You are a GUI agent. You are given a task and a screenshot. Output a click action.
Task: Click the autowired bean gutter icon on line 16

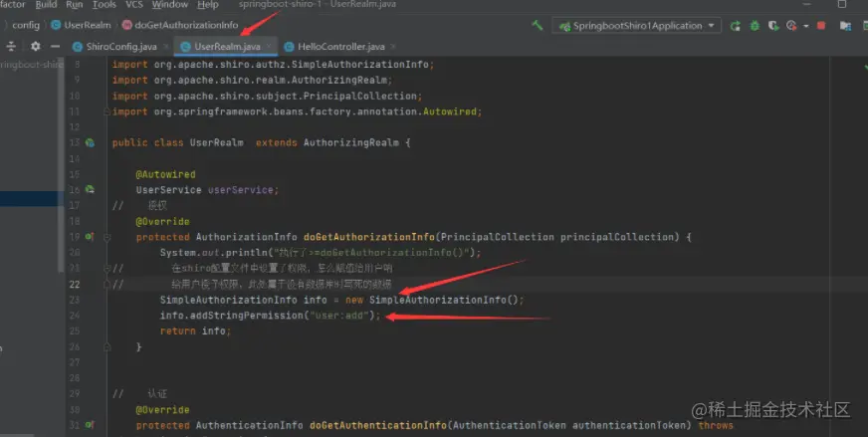tap(90, 190)
